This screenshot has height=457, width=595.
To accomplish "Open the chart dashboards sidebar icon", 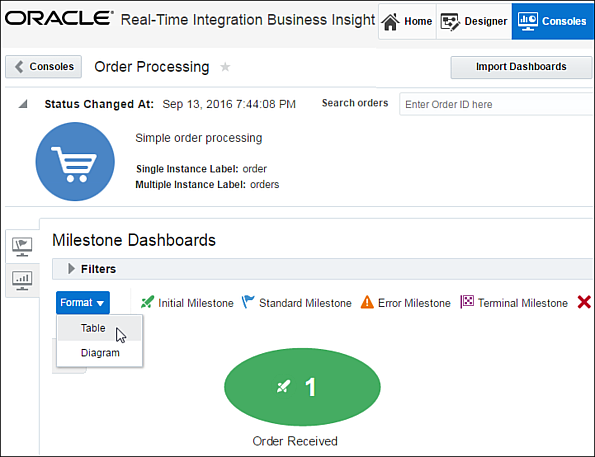I will point(22,281).
